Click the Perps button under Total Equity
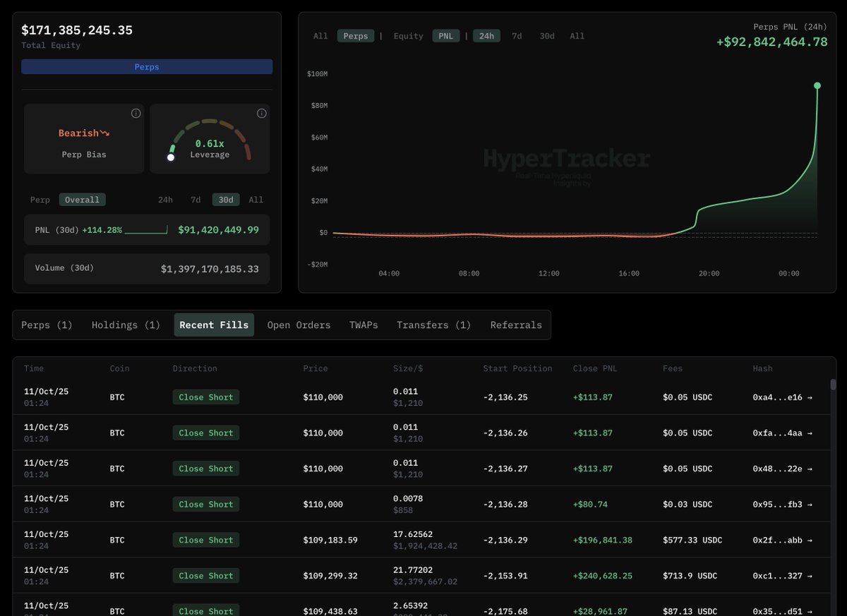Viewport: 847px width, 616px height. (146, 66)
